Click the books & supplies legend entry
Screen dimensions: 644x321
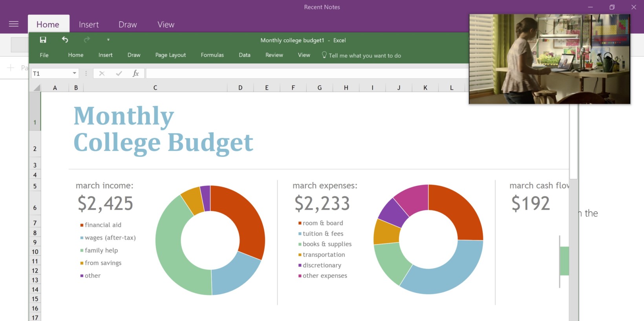coord(325,244)
